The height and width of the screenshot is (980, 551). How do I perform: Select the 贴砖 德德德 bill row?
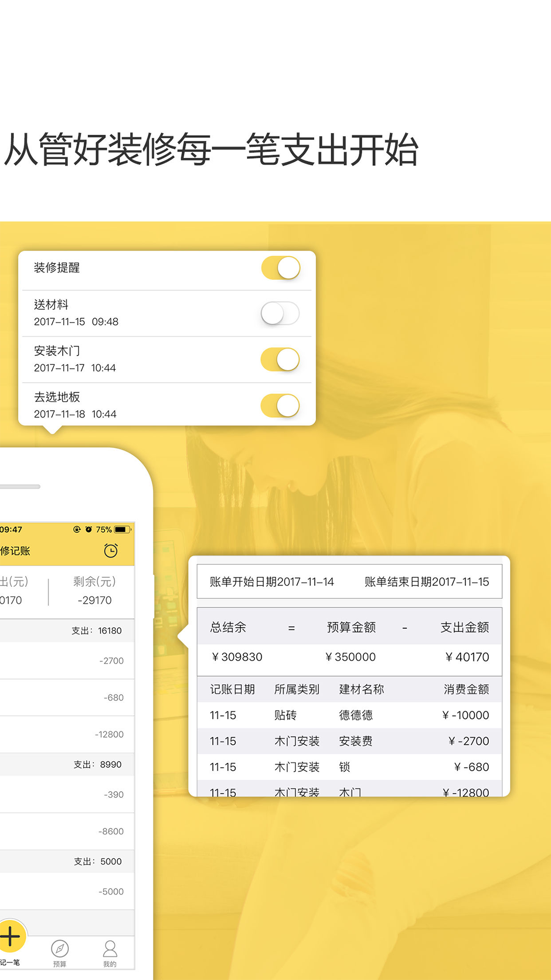point(349,715)
